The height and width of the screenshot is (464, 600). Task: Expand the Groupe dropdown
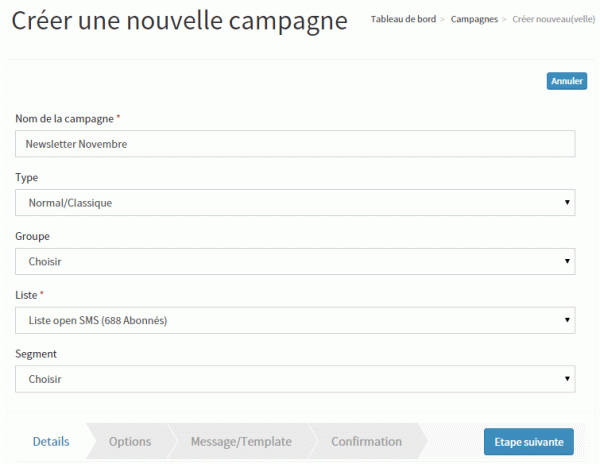pos(295,262)
